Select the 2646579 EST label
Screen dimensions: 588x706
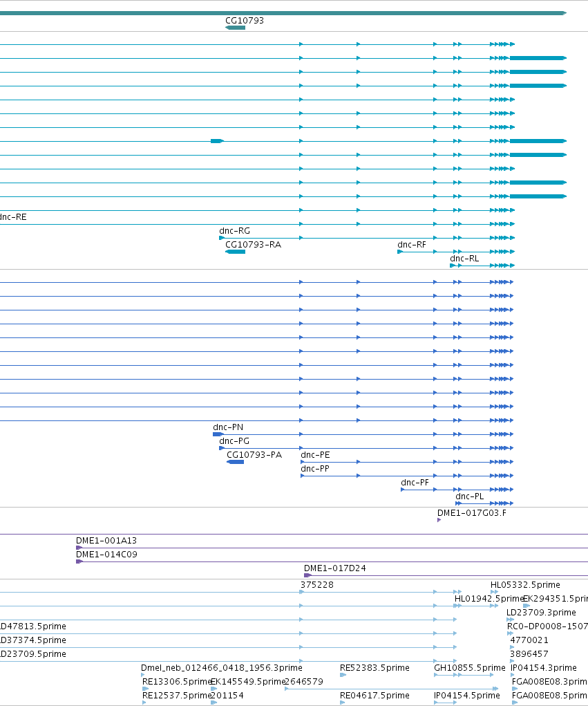(x=304, y=682)
